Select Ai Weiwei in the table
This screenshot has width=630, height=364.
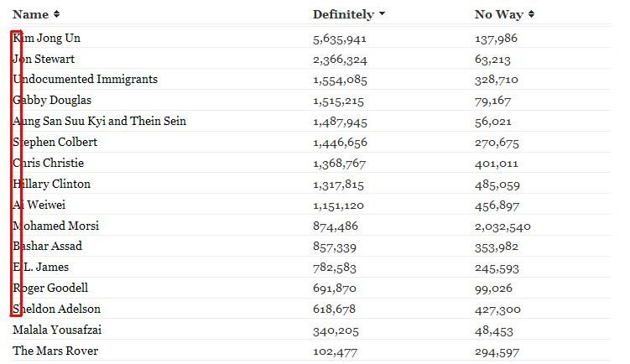tap(39, 205)
